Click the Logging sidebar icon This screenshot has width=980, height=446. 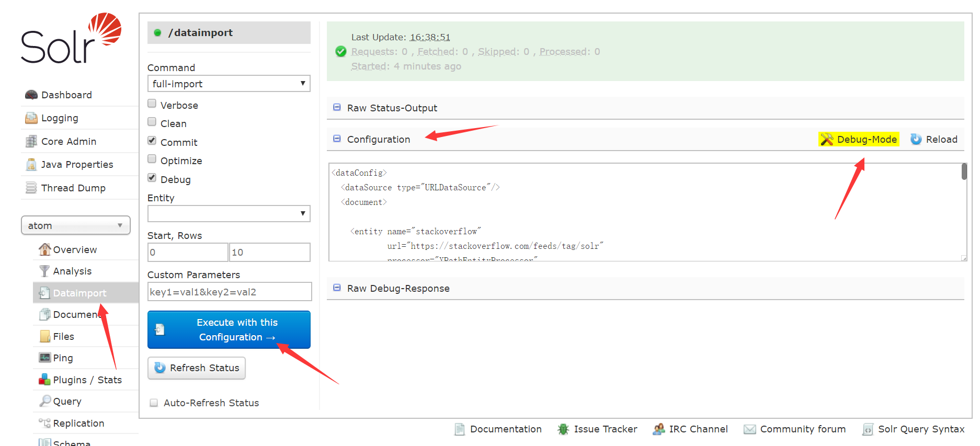31,118
